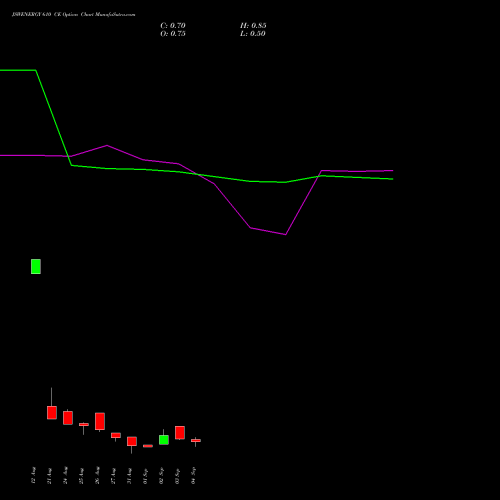Select the '31 Aug' date label
This screenshot has width=500, height=500.
129,476
